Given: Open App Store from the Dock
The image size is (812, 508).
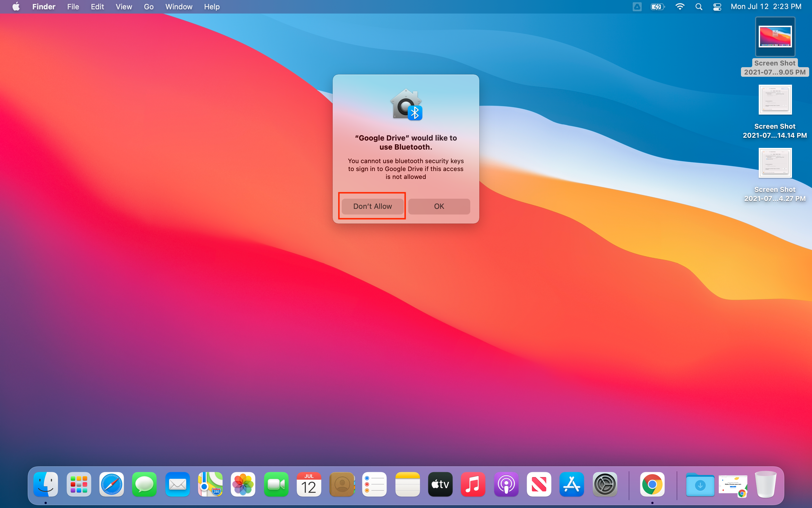Looking at the screenshot, I should [x=572, y=485].
